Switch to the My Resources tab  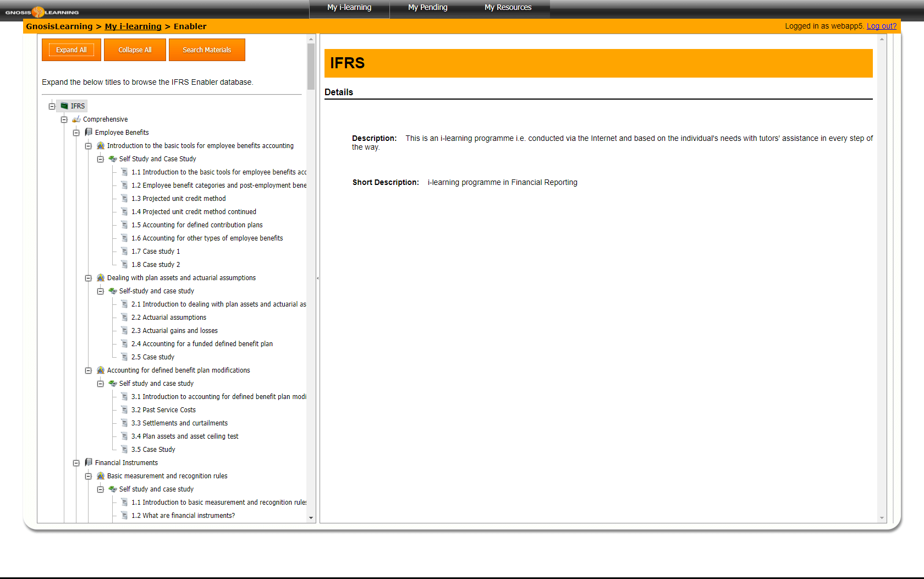[507, 8]
